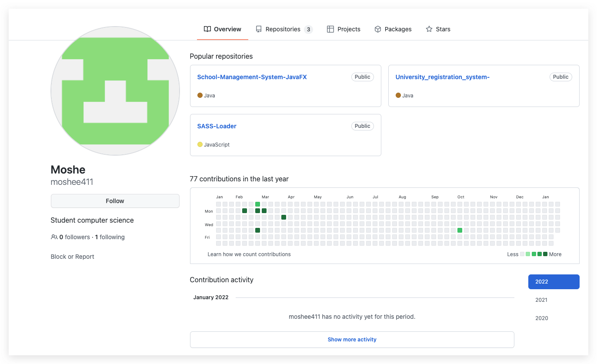This screenshot has height=364, width=597.
Task: Click the star icon beside Stars
Action: tap(429, 29)
